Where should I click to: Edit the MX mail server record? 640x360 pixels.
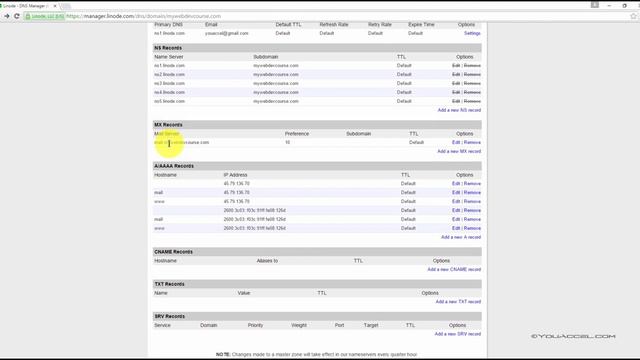(x=456, y=142)
